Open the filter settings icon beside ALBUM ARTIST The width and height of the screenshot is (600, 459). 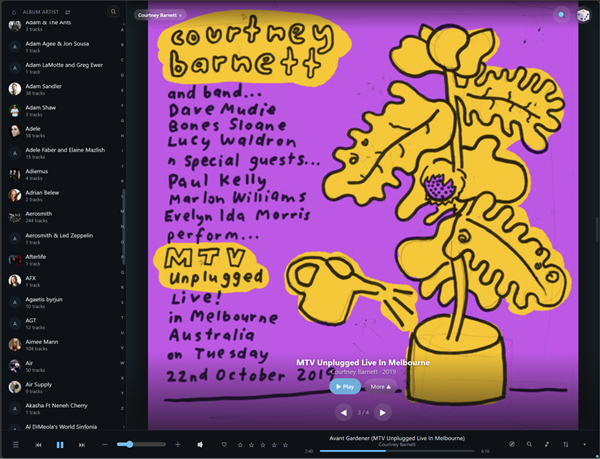click(68, 12)
